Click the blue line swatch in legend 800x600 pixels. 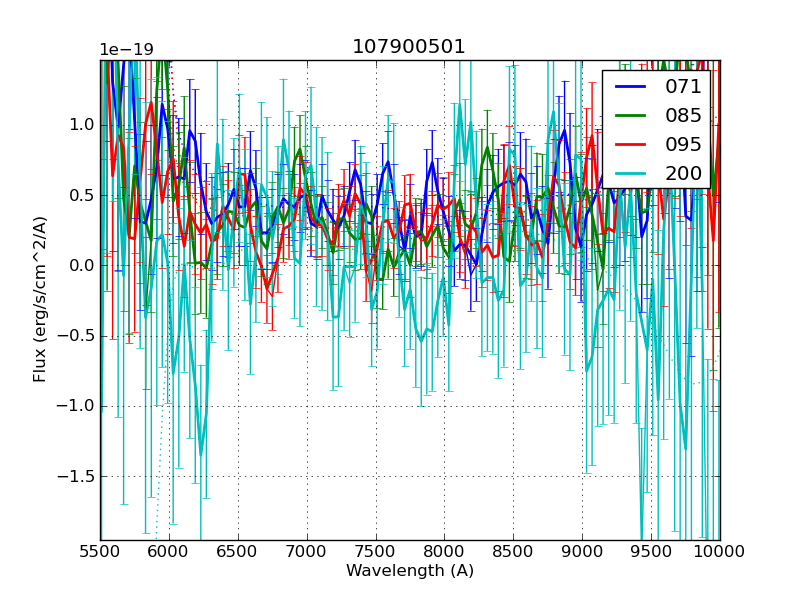click(632, 87)
